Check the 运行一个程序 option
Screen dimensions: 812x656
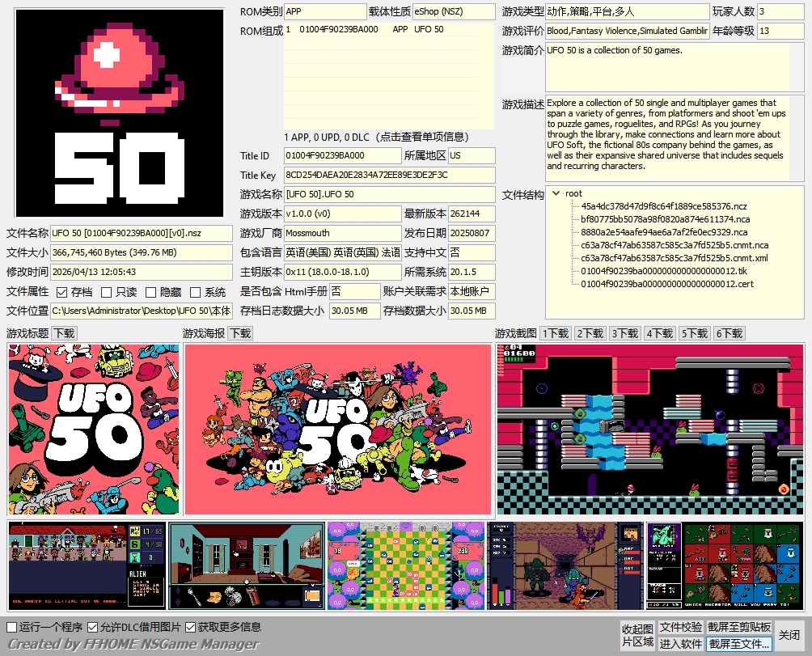pyautogui.click(x=12, y=627)
